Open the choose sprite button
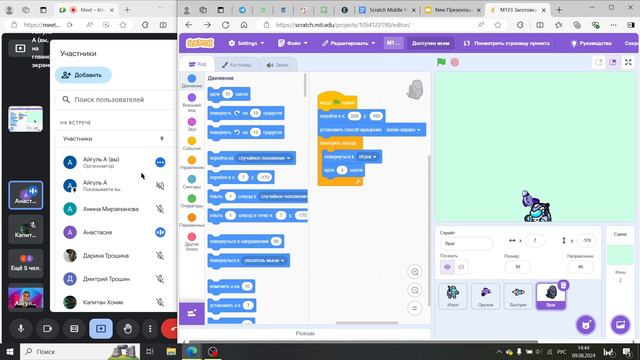 [586, 325]
